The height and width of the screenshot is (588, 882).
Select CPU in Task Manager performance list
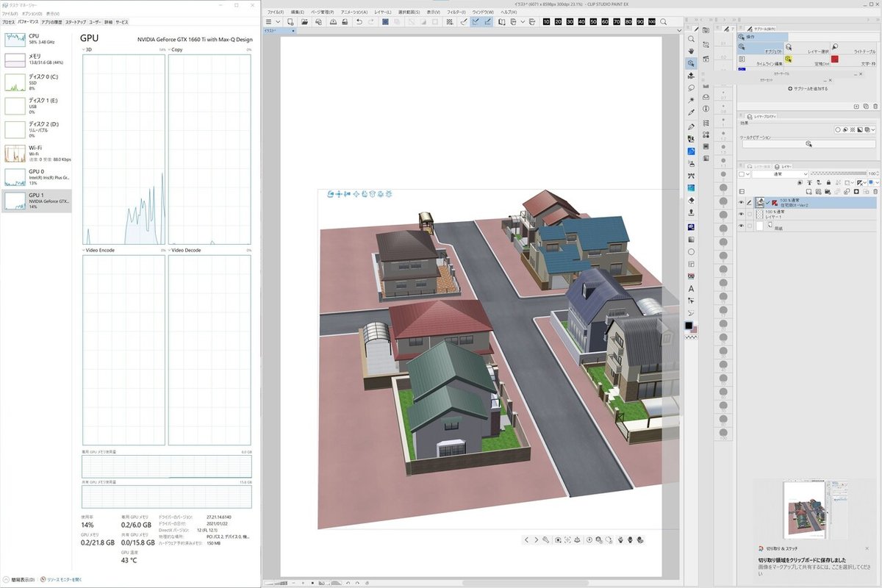click(x=37, y=39)
